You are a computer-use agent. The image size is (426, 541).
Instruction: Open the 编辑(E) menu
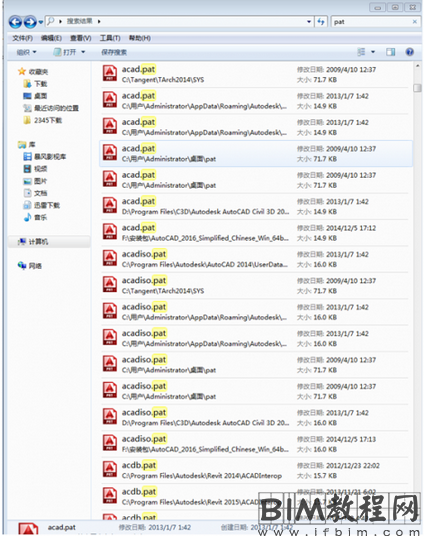51,38
